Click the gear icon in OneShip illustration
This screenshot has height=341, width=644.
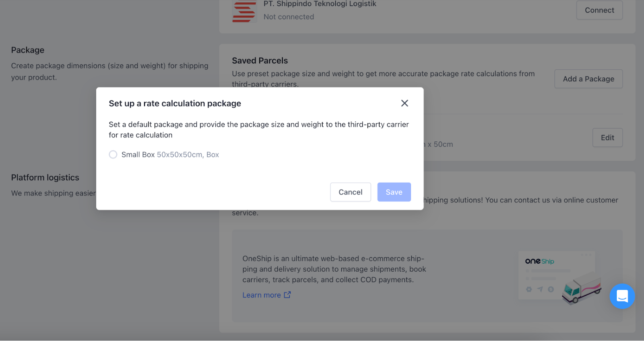[529, 289]
